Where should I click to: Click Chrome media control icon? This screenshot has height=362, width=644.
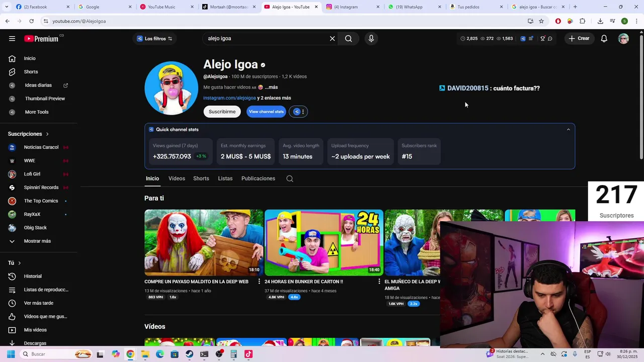coord(612,21)
